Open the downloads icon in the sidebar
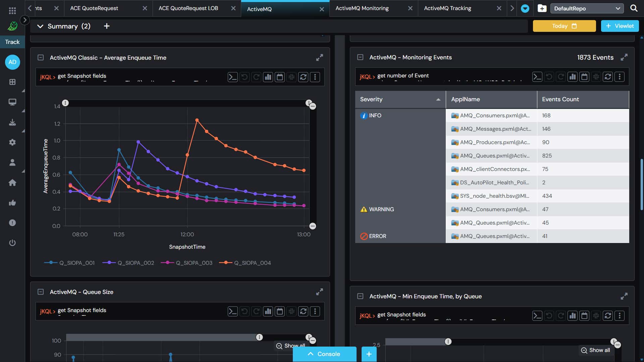644x362 pixels. (x=12, y=122)
